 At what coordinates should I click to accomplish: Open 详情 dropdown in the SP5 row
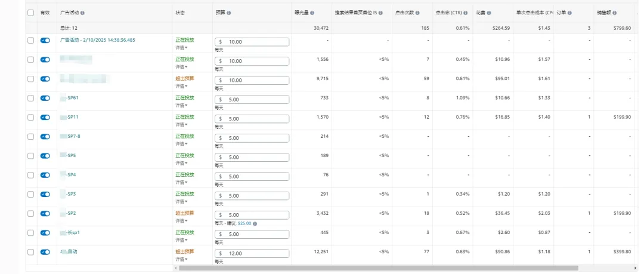click(x=181, y=164)
